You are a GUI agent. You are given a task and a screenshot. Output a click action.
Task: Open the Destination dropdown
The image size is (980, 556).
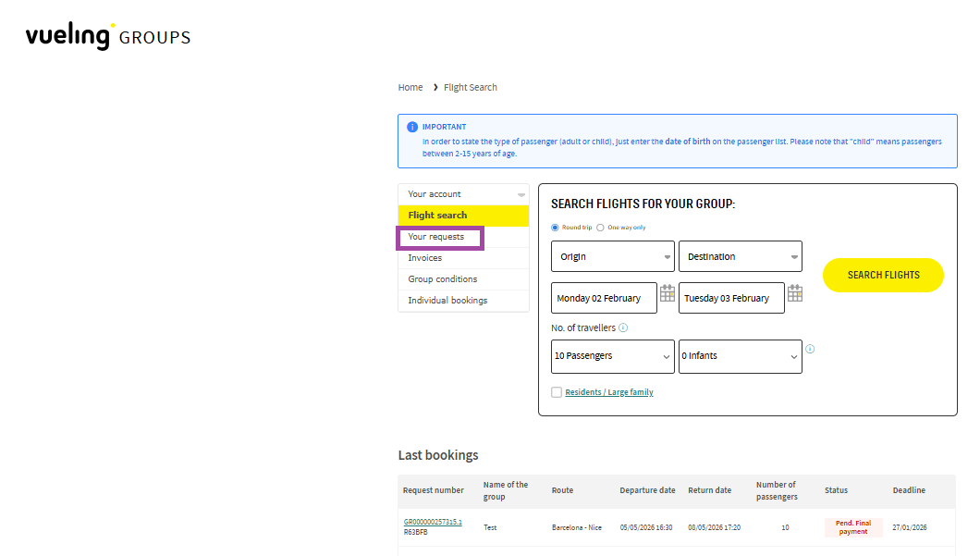click(x=740, y=257)
